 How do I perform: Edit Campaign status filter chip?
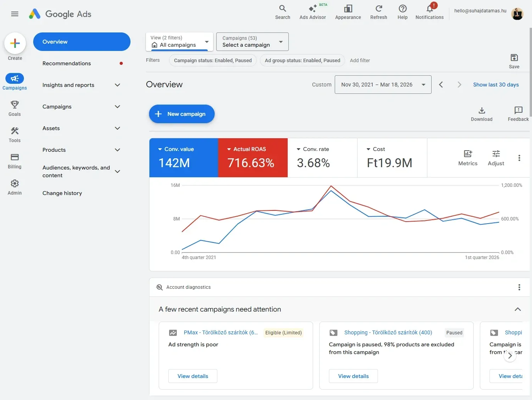[213, 61]
